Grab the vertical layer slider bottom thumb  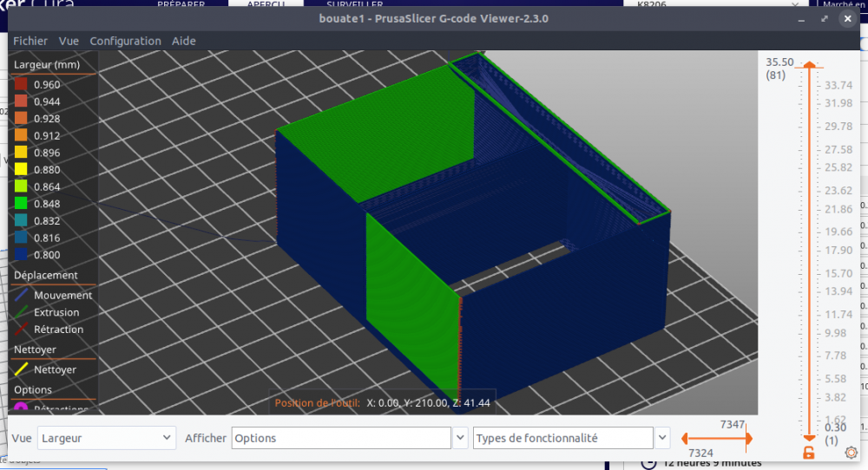(809, 438)
